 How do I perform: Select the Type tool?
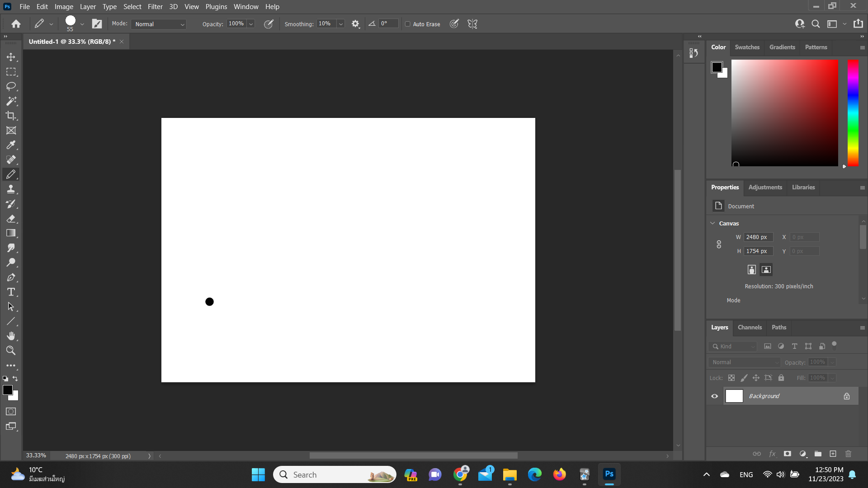click(11, 292)
